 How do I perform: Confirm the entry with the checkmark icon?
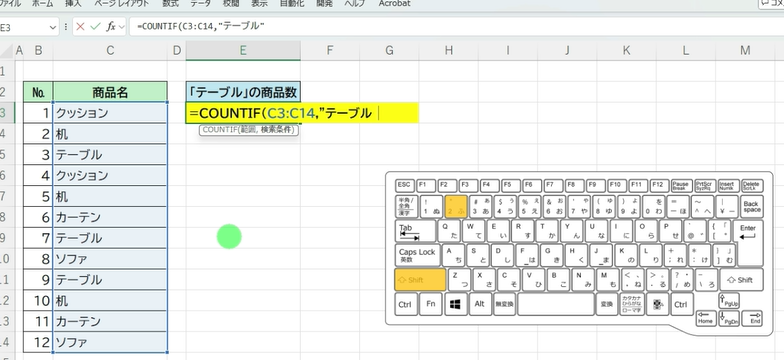[95, 26]
